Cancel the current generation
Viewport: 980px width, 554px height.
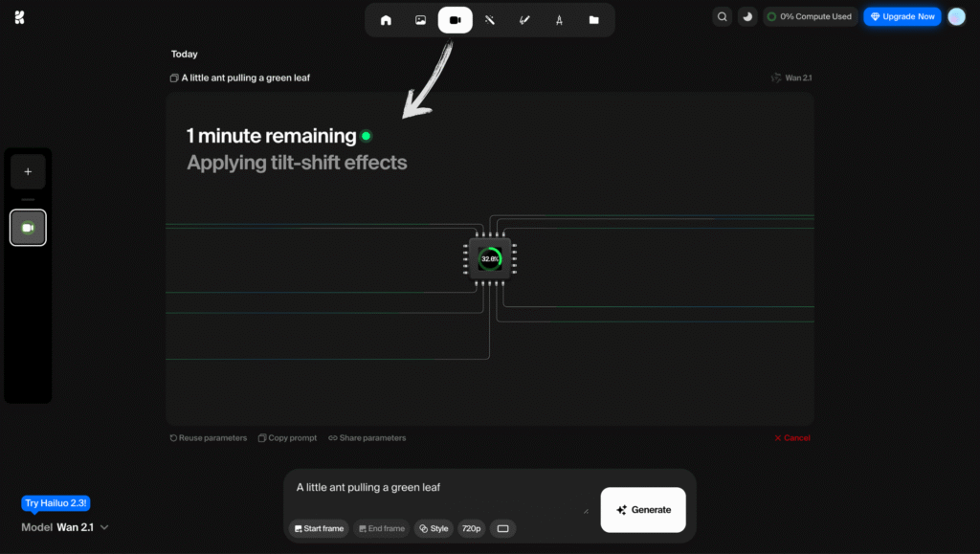[791, 437]
